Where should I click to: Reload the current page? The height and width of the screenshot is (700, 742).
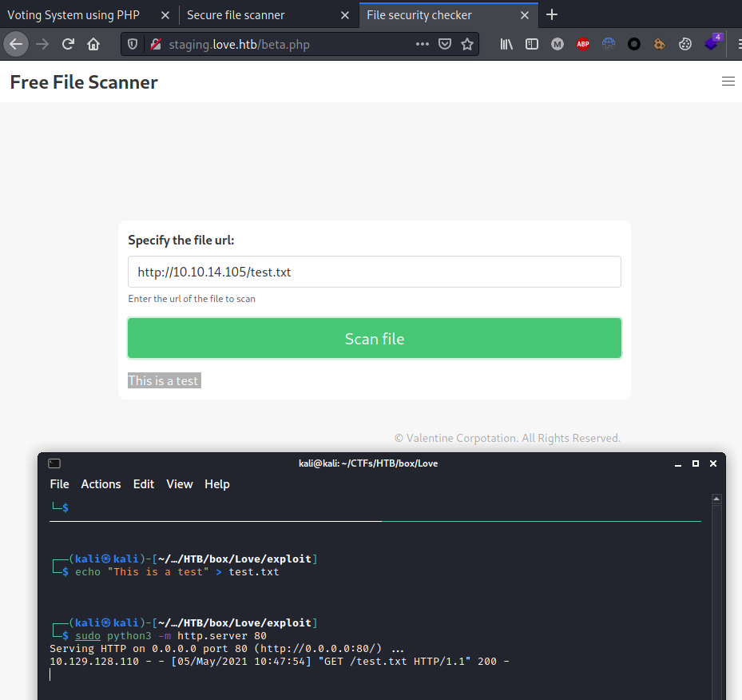[x=69, y=44]
